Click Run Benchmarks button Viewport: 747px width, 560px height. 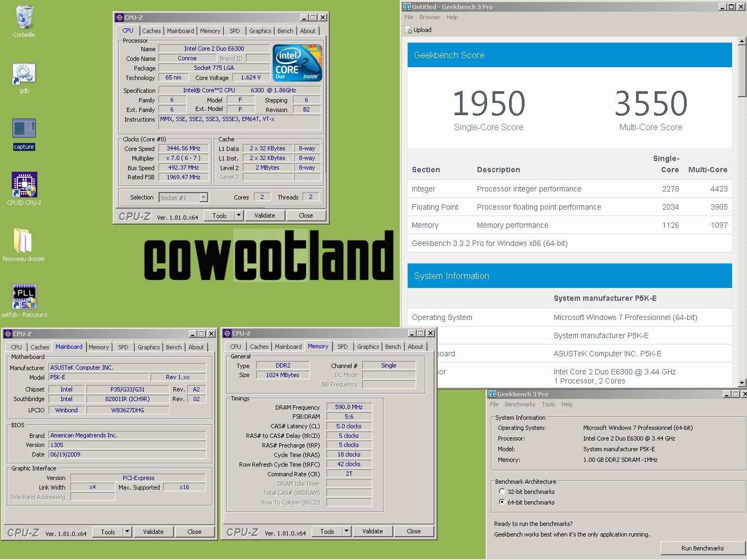click(x=702, y=548)
